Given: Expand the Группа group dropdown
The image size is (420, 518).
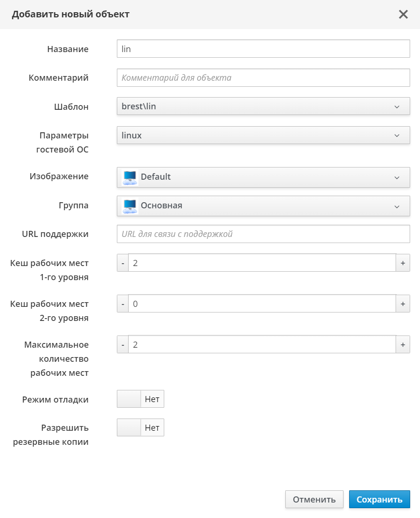Looking at the screenshot, I should coord(263,206).
